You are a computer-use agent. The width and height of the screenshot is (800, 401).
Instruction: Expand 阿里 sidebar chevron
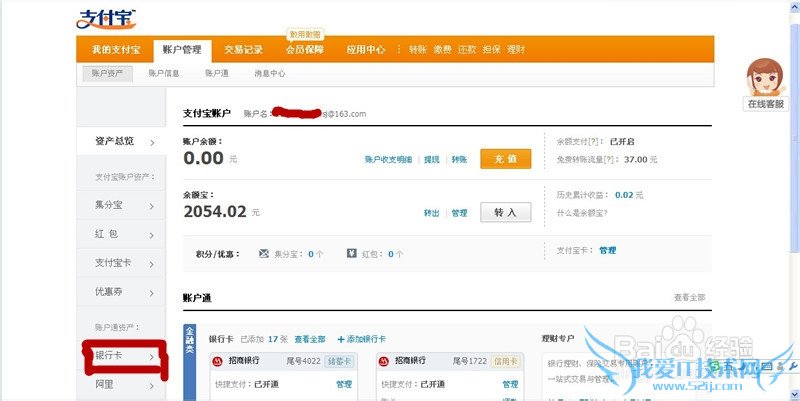point(152,386)
